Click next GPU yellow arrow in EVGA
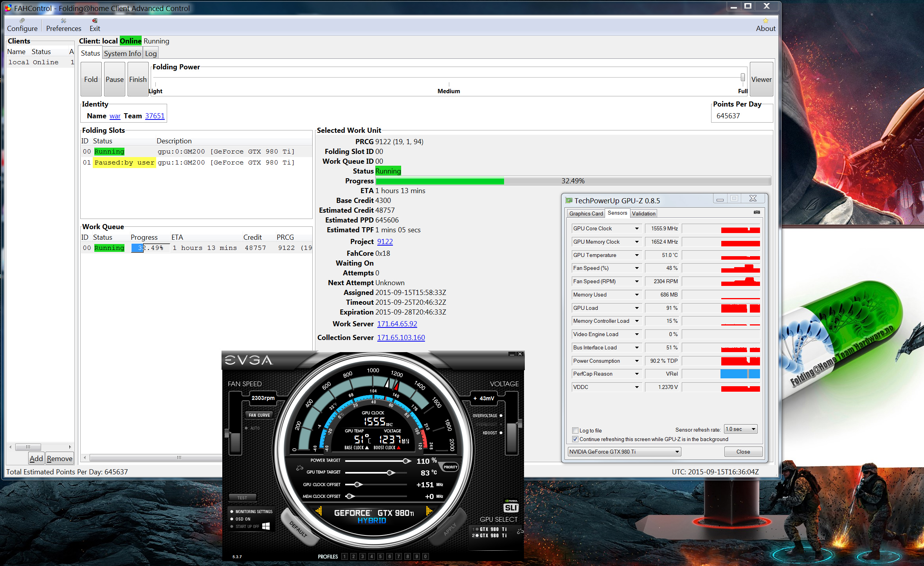Image resolution: width=924 pixels, height=566 pixels. click(x=429, y=511)
